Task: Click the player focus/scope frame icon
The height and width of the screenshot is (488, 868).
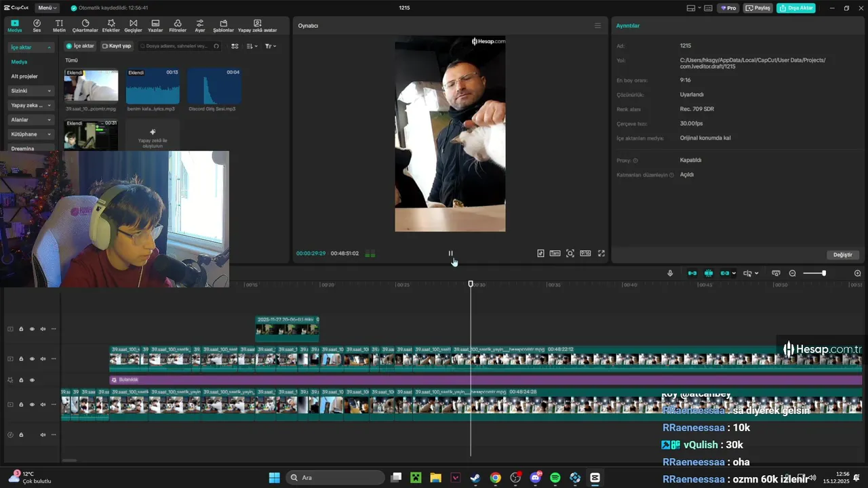Action: click(x=570, y=253)
